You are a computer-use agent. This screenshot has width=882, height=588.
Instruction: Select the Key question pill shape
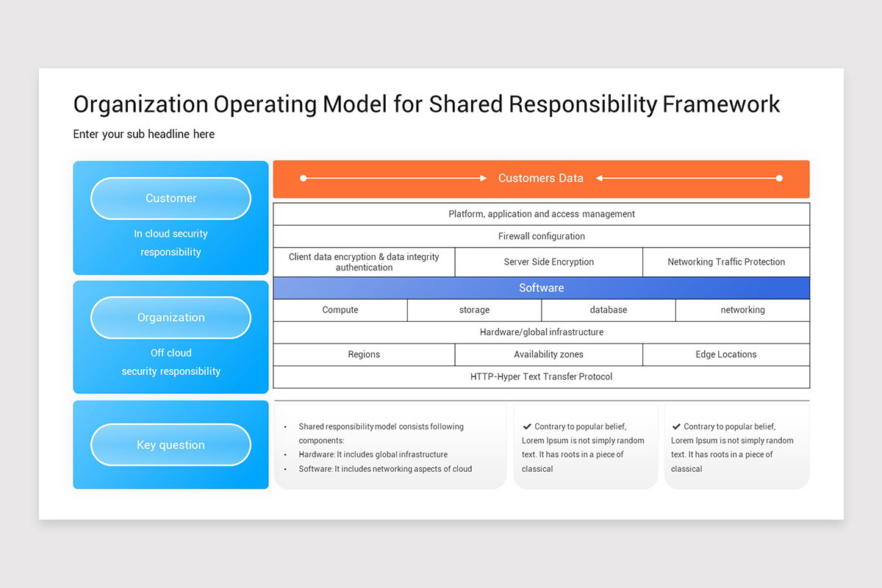click(x=171, y=444)
